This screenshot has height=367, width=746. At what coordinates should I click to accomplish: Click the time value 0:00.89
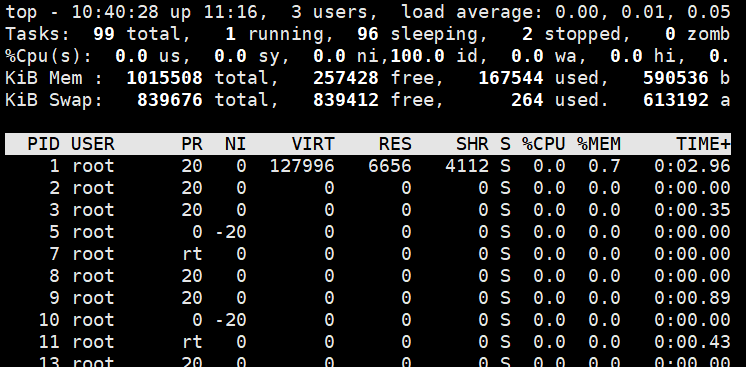pos(692,298)
